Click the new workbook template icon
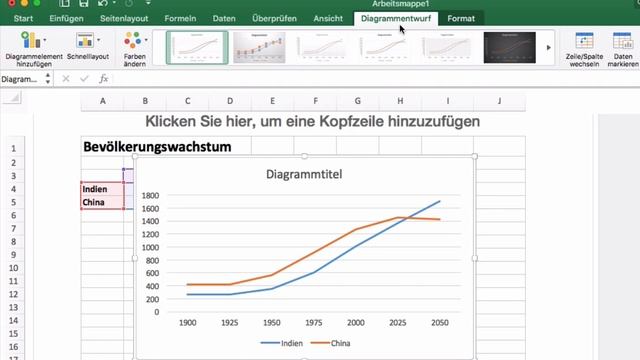640x360 pixels. tap(64, 4)
